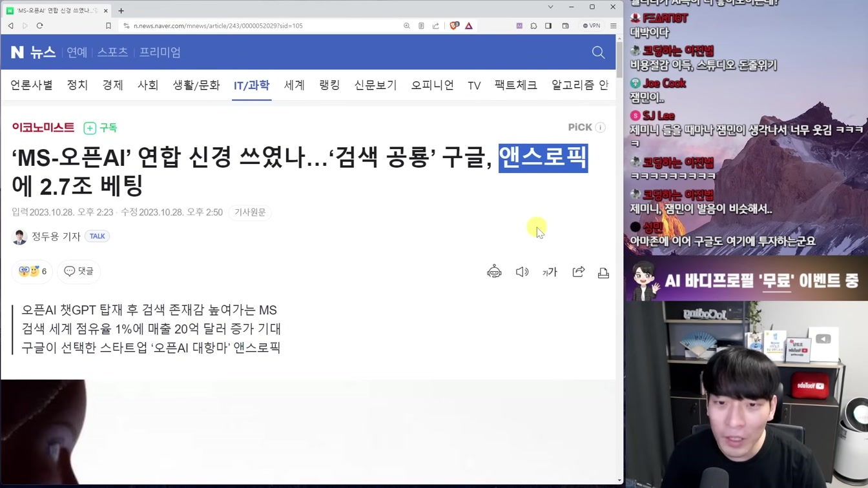Screen dimensions: 868x488
Task: Open the 뉴스 home link
Action: pos(43,52)
